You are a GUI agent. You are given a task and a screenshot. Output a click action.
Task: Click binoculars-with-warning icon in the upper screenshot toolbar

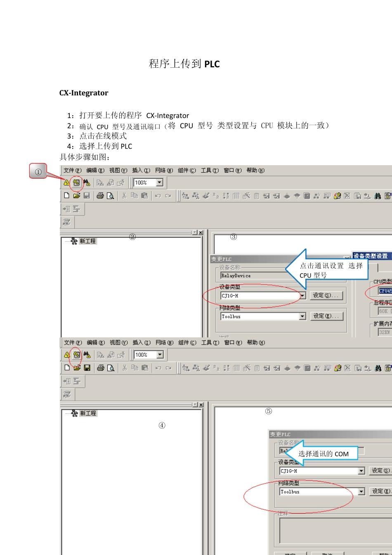[87, 182]
